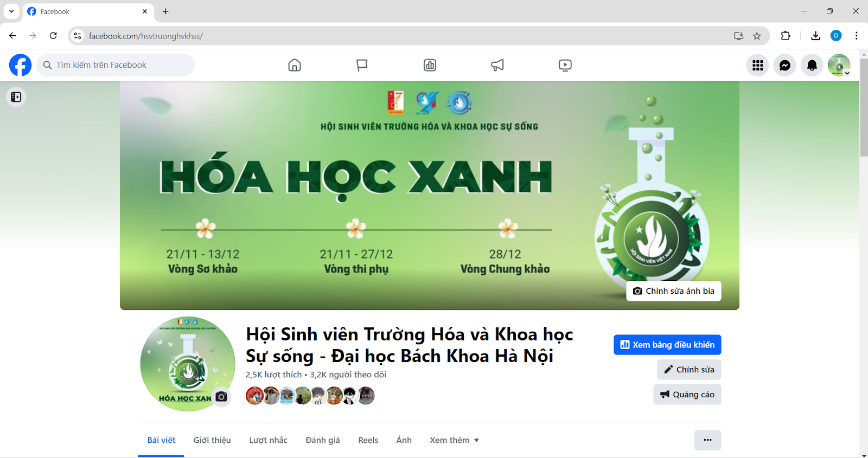Select the Facebook browser tab
This screenshot has height=458, width=868.
tap(88, 11)
